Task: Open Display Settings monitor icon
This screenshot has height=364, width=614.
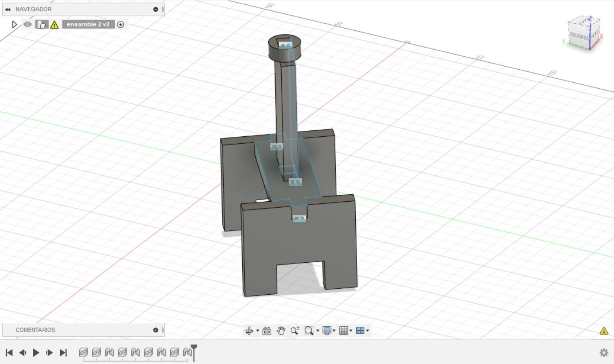Action: point(327,331)
